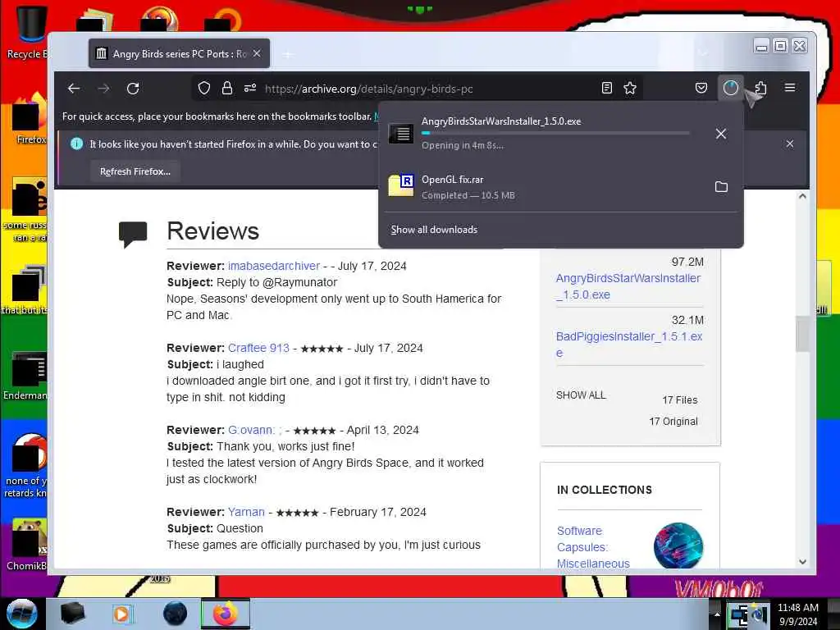Open the completed OpenGL fix.rar download
This screenshot has width=840, height=630.
click(x=544, y=187)
